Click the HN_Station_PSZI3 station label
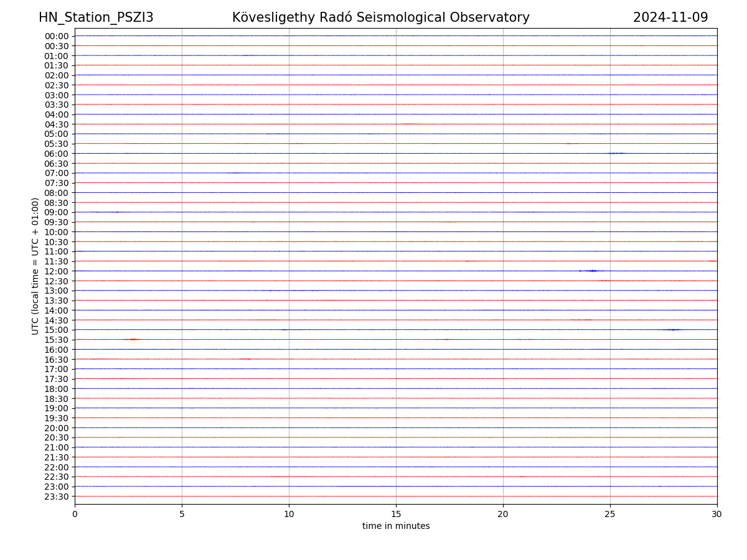This screenshot has height=560, width=747. point(96,17)
